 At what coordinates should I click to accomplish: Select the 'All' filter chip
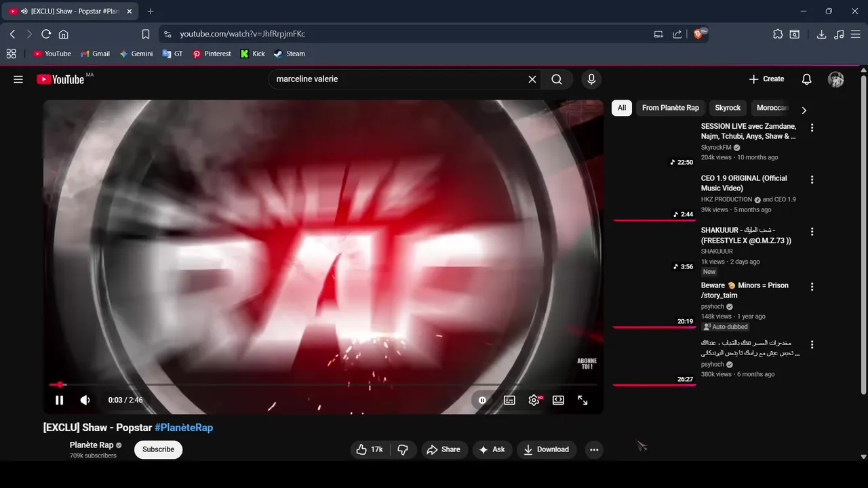(622, 108)
